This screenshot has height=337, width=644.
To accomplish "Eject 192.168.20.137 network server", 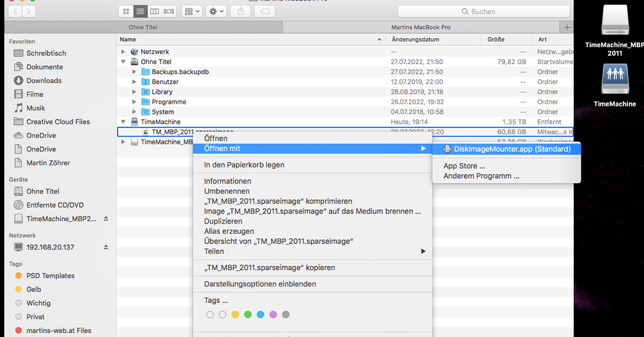I will click(106, 247).
